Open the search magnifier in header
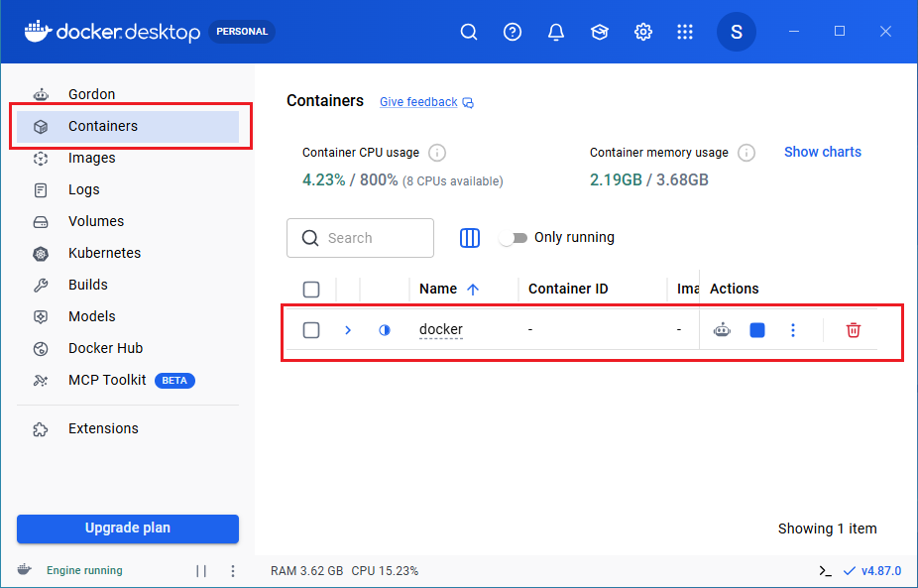This screenshot has height=588, width=918. pos(468,32)
